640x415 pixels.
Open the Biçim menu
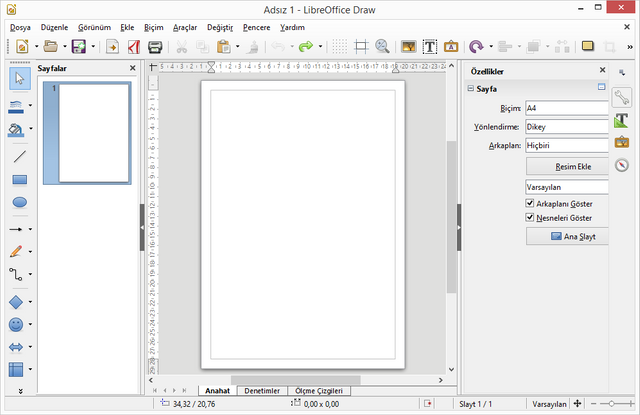coord(153,27)
